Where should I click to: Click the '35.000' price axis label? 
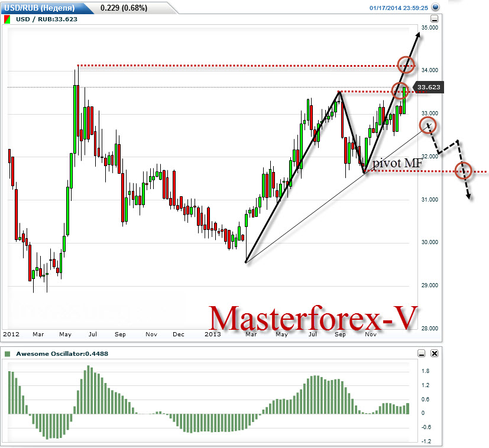430,27
